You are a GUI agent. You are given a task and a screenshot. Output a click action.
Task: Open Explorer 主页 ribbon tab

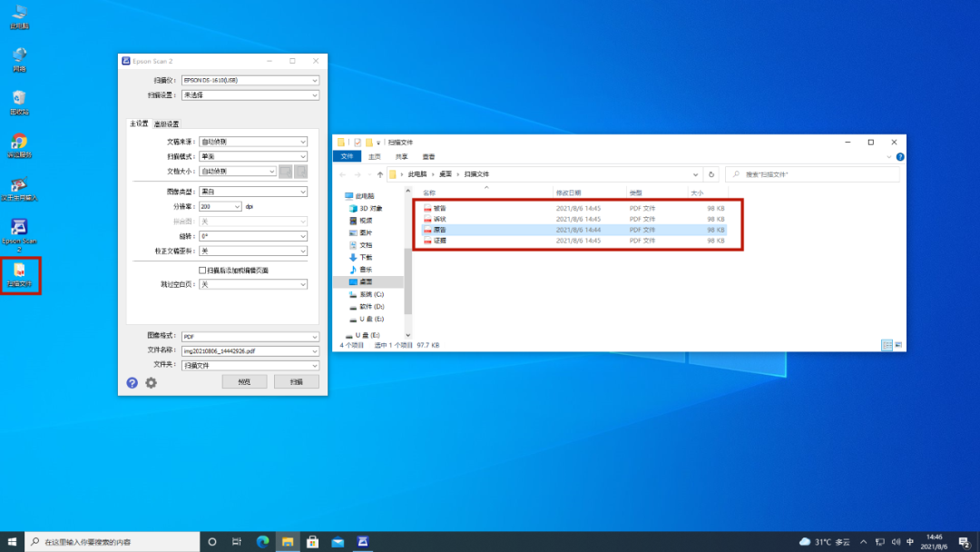[x=375, y=157]
